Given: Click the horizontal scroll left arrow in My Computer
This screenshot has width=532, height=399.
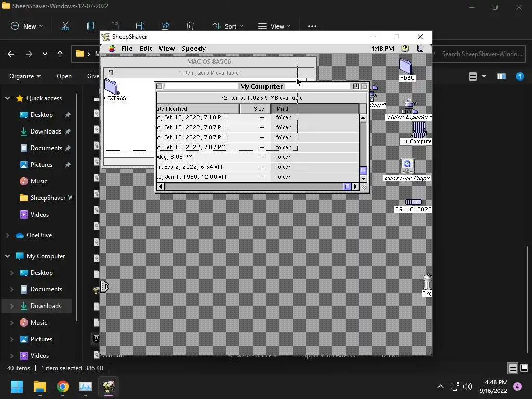Looking at the screenshot, I should point(161,187).
